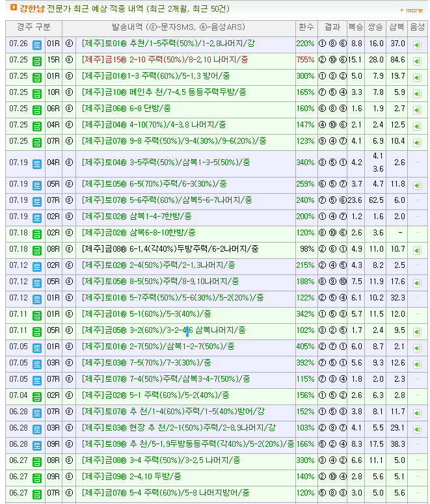This screenshot has height=504, width=430.
Task: Click Saturday 토 icon for 07.26 row
Action: pyautogui.click(x=37, y=44)
